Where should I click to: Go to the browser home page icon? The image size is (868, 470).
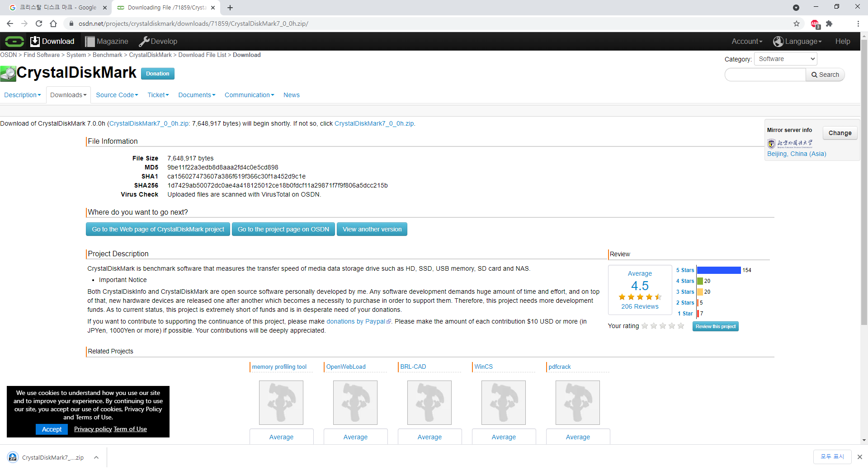click(53, 23)
